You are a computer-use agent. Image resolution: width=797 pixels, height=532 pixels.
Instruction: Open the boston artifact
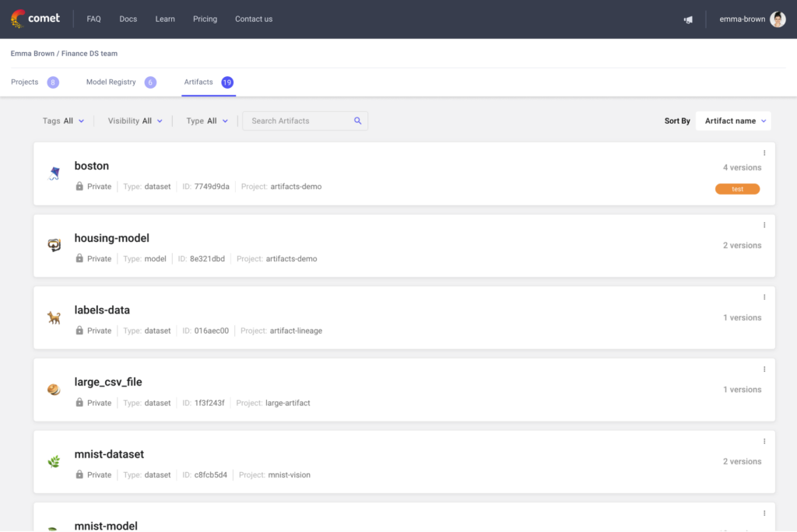[92, 166]
